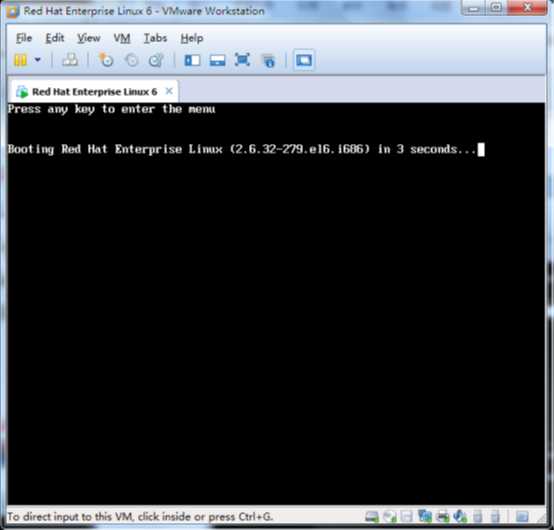Click the first USB device status icon
554x530 pixels.
[x=478, y=517]
